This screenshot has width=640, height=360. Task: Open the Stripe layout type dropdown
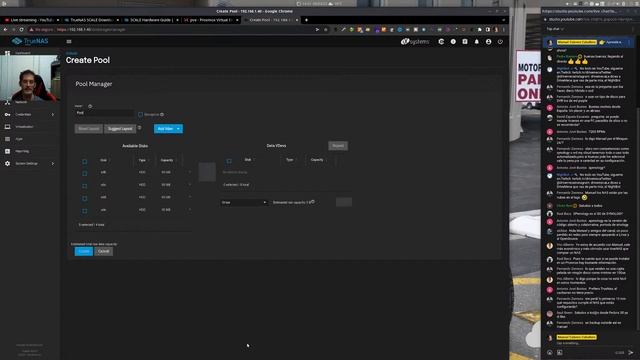click(x=244, y=202)
